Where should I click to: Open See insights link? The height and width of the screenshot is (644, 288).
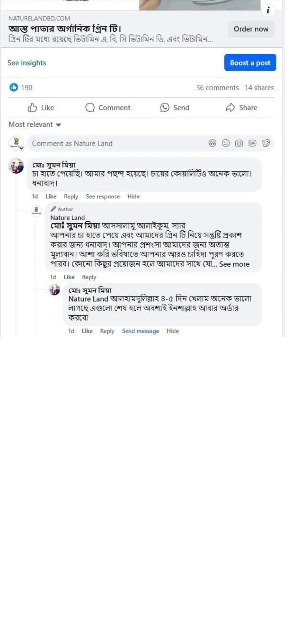(27, 63)
